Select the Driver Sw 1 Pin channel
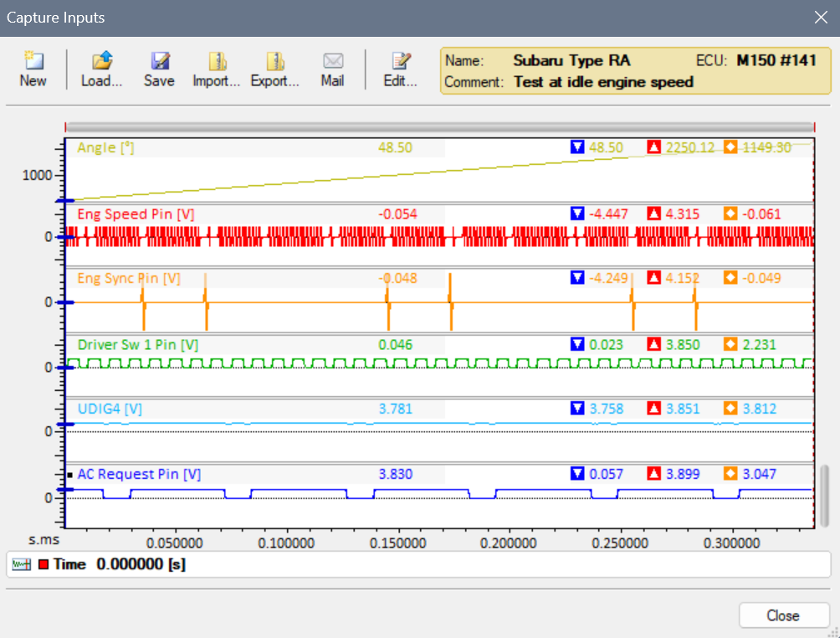 pyautogui.click(x=137, y=344)
